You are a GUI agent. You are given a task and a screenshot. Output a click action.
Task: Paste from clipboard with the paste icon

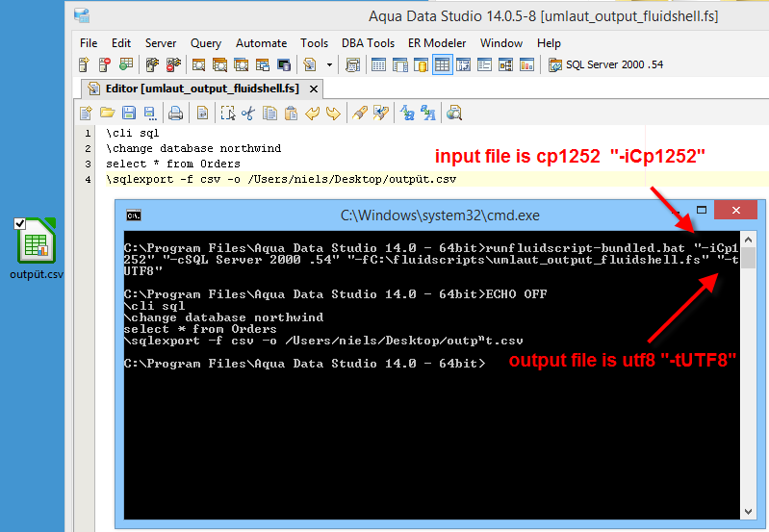point(291,114)
